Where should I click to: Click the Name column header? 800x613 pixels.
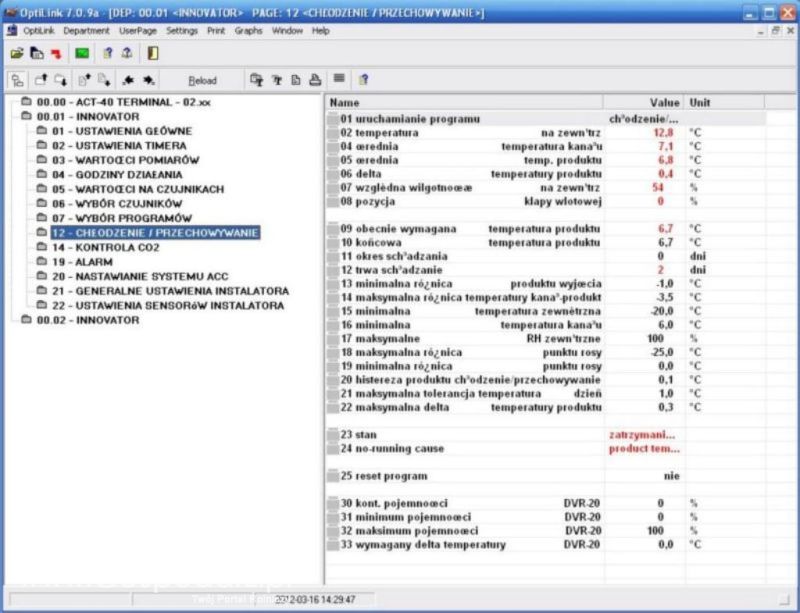coord(464,103)
